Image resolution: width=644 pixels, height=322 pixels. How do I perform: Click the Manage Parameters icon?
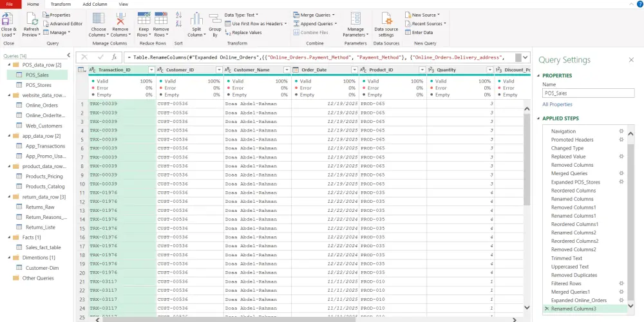[355, 19]
